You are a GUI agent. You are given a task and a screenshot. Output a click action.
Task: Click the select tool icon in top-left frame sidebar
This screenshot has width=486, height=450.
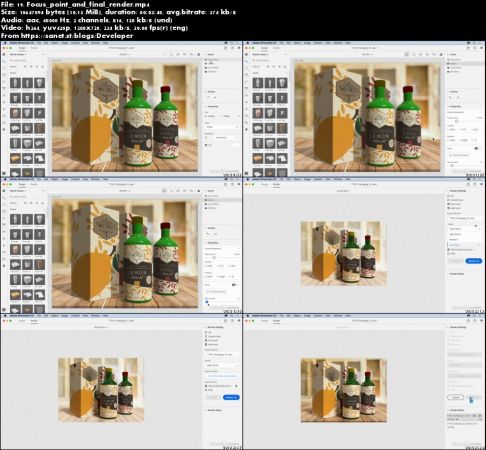4,61
